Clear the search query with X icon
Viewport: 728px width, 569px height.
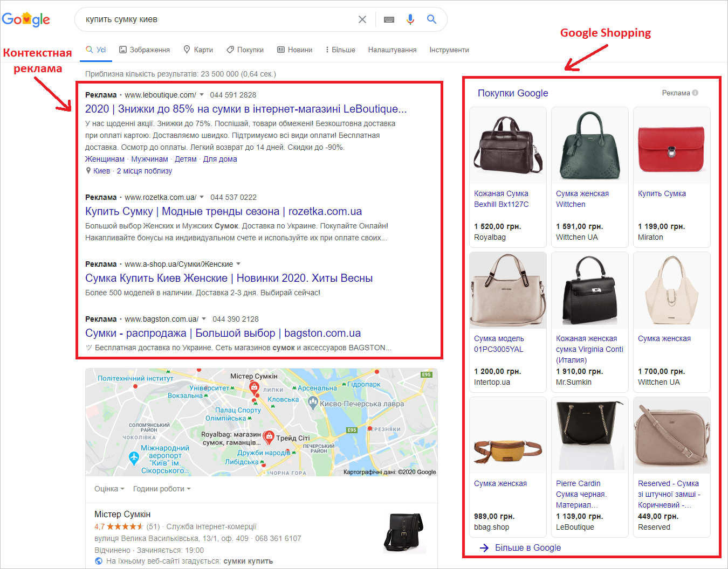tap(362, 19)
